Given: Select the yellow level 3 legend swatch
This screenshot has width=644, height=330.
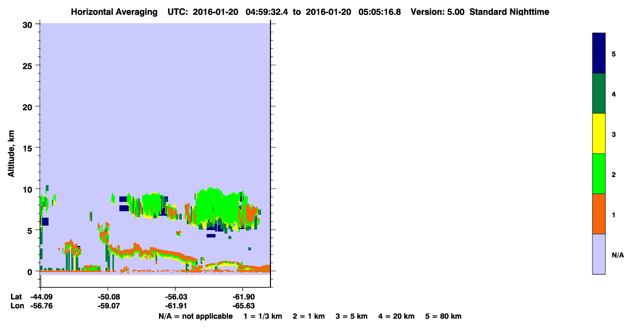Looking at the screenshot, I should [x=599, y=134].
